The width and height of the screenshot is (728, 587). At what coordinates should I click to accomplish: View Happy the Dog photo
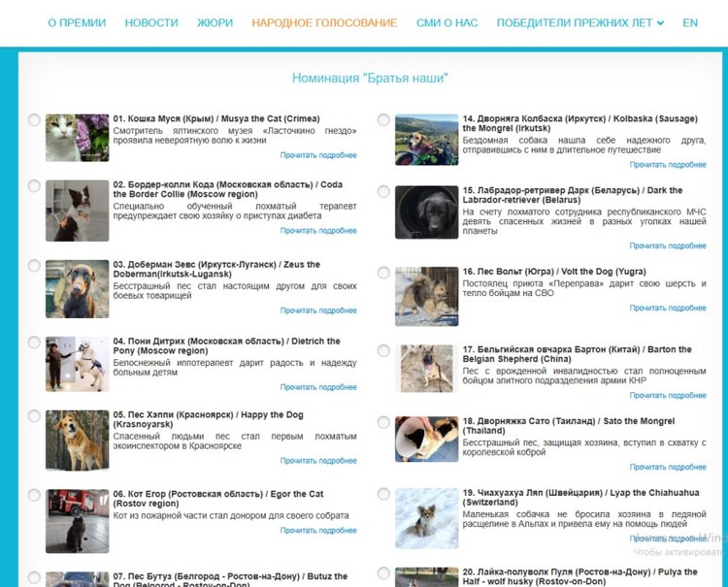(x=78, y=440)
